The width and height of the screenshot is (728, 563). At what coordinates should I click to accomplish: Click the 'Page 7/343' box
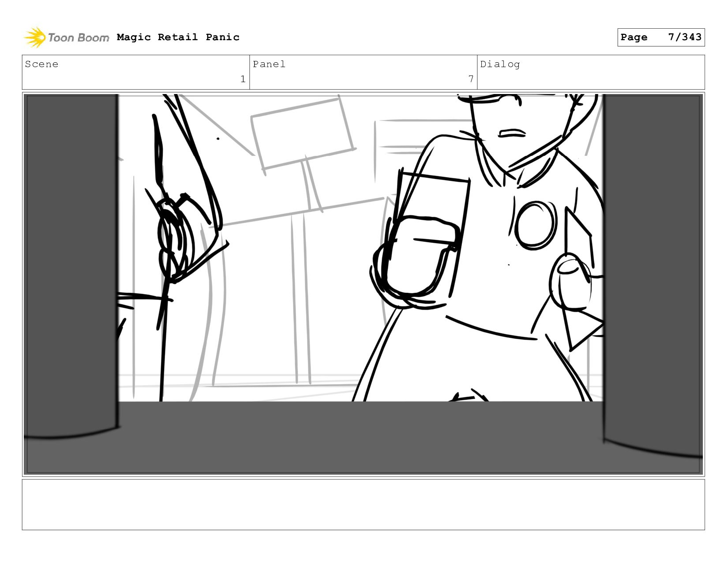point(660,37)
